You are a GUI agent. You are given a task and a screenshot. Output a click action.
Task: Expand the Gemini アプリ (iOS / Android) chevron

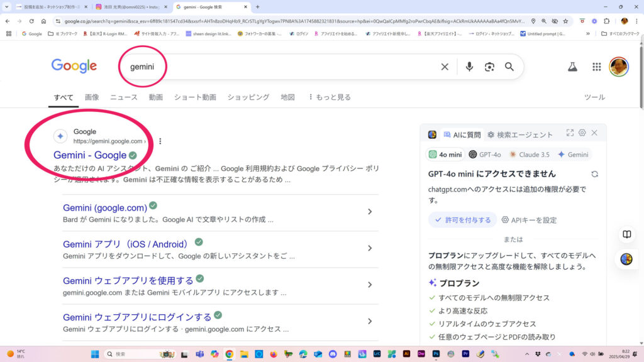(x=370, y=248)
